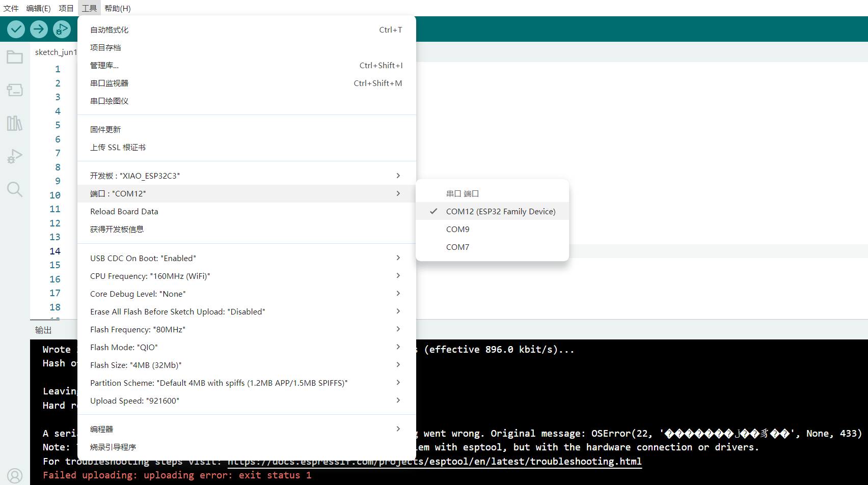Click line number 18 in gutter
Image resolution: width=868 pixels, height=485 pixels.
(55, 307)
